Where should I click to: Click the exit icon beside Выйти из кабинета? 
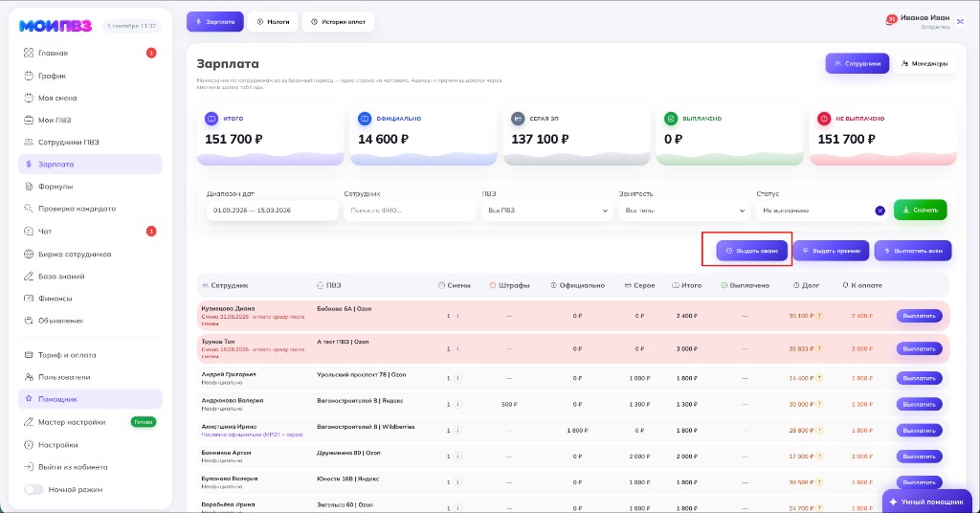pyautogui.click(x=28, y=467)
